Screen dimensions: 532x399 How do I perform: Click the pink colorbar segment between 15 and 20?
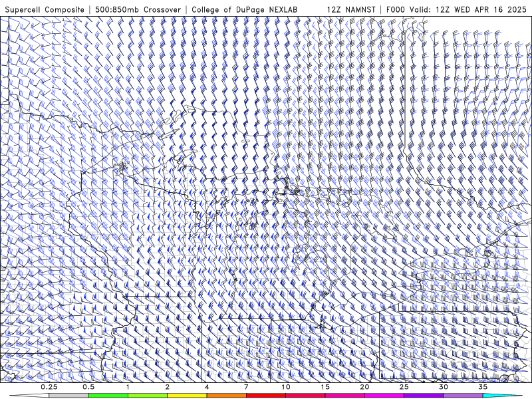pos(344,396)
